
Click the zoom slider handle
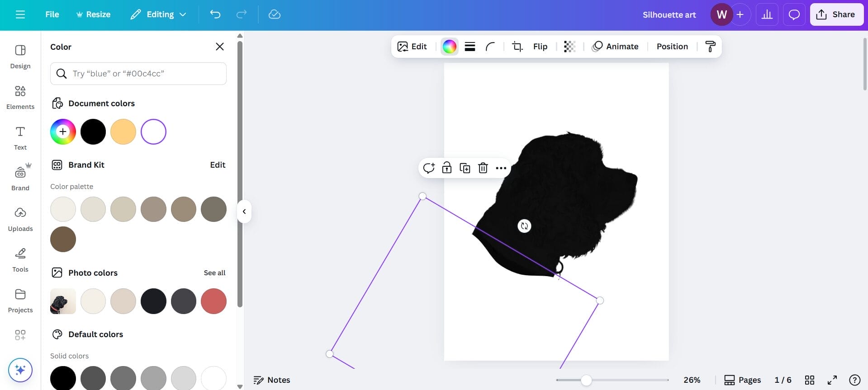pos(586,380)
